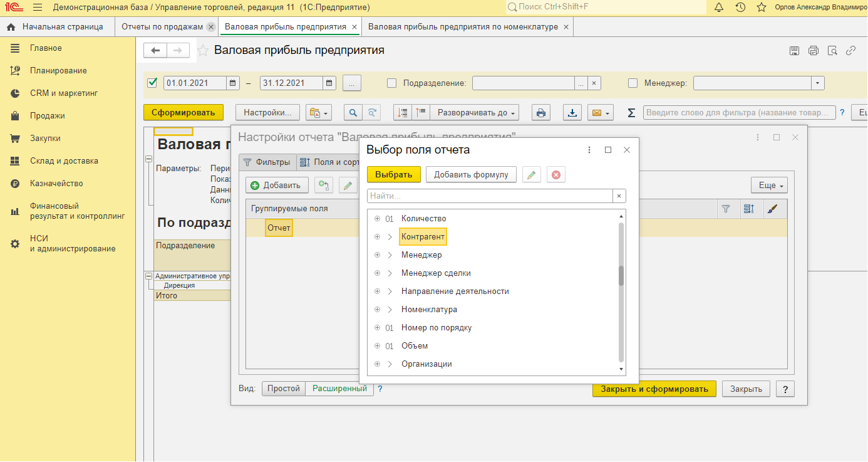
Task: Click the magnifier find icon in toolbar
Action: (353, 113)
